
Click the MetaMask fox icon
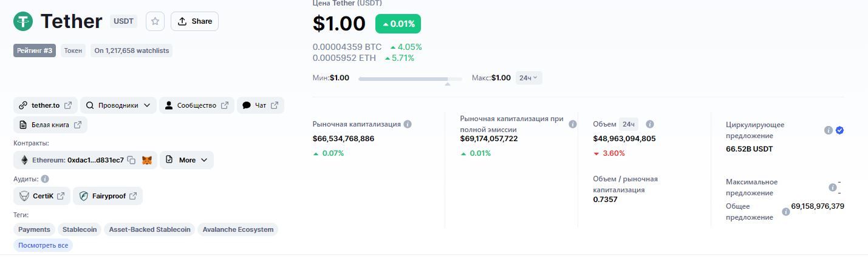click(147, 160)
